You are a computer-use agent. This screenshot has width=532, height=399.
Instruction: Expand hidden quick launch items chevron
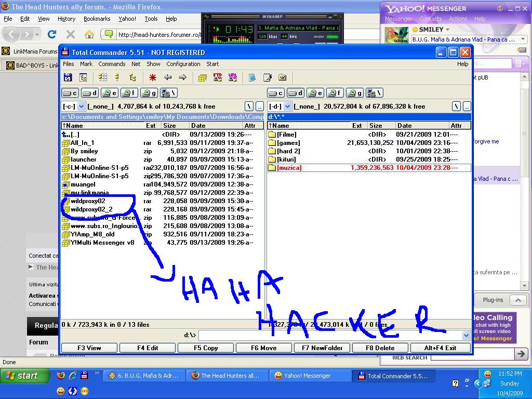coord(97,373)
